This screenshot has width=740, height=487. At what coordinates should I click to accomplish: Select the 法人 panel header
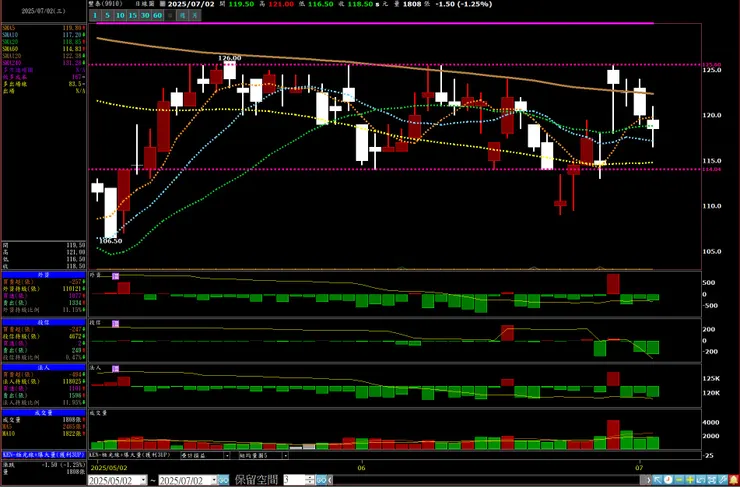coord(44,367)
